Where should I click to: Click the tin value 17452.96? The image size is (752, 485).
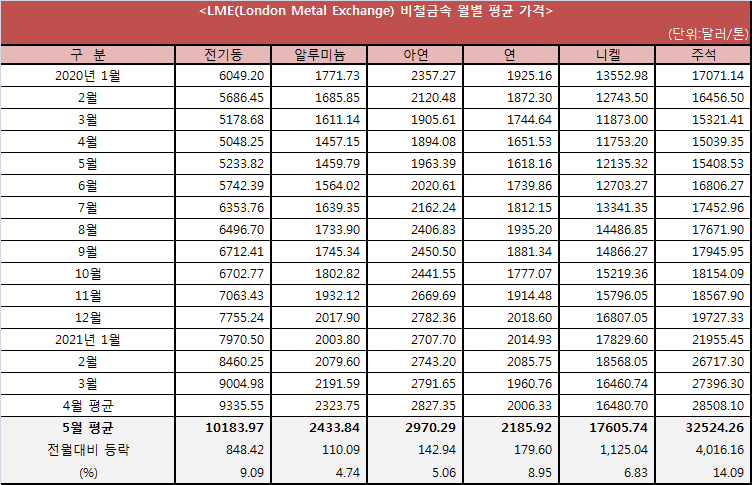tap(717, 208)
